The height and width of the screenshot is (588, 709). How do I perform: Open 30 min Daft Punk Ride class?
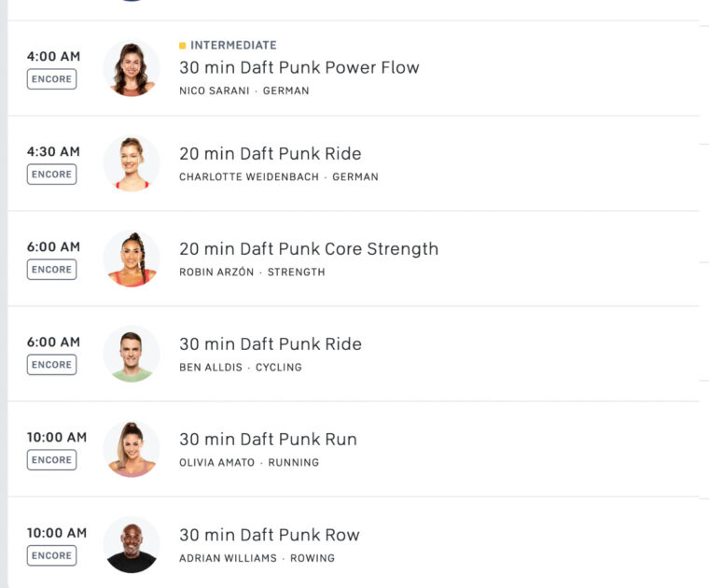pos(270,344)
